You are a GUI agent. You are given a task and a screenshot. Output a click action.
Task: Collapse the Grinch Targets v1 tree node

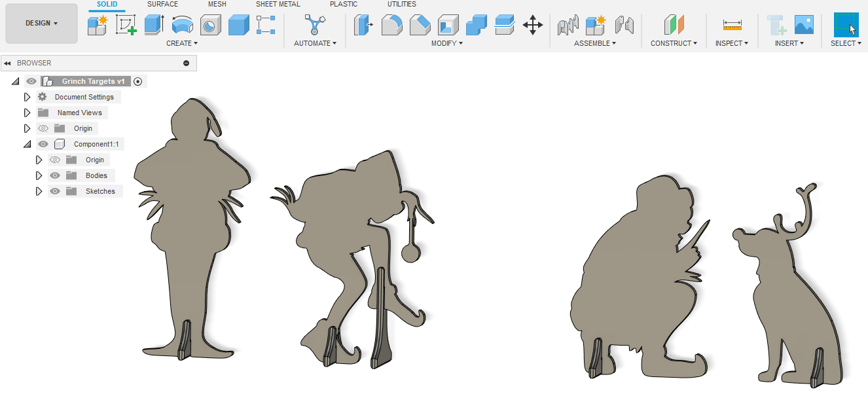[15, 81]
